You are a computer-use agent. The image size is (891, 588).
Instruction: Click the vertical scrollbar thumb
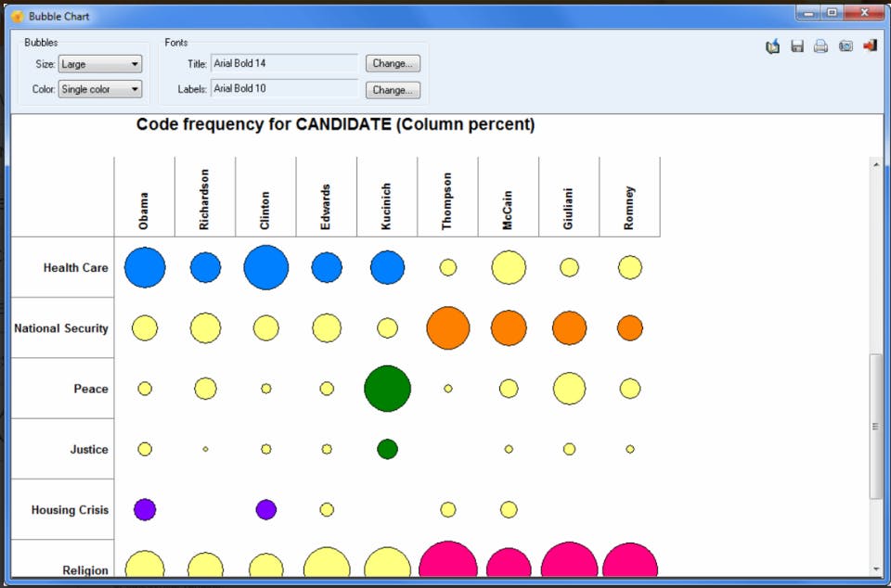coord(875,427)
